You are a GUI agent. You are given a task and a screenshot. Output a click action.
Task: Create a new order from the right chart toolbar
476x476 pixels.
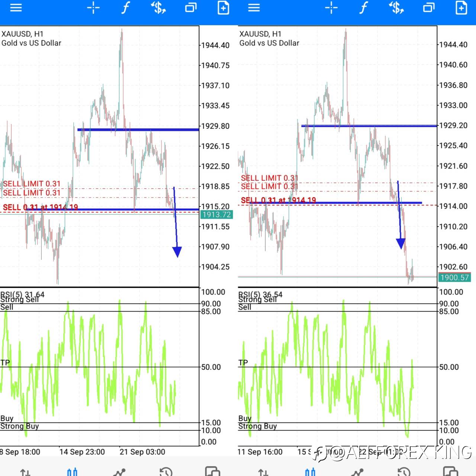tap(461, 8)
